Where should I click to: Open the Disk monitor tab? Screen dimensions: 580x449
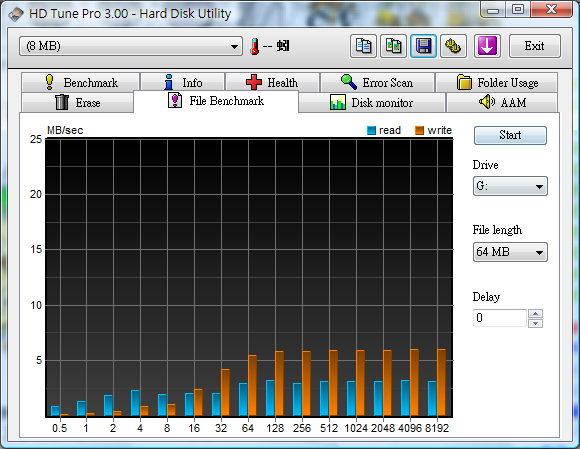click(372, 102)
